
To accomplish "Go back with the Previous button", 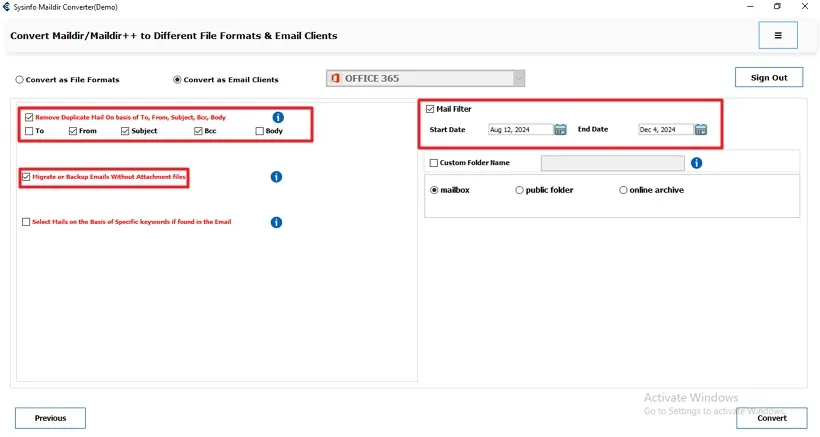I will coord(50,418).
